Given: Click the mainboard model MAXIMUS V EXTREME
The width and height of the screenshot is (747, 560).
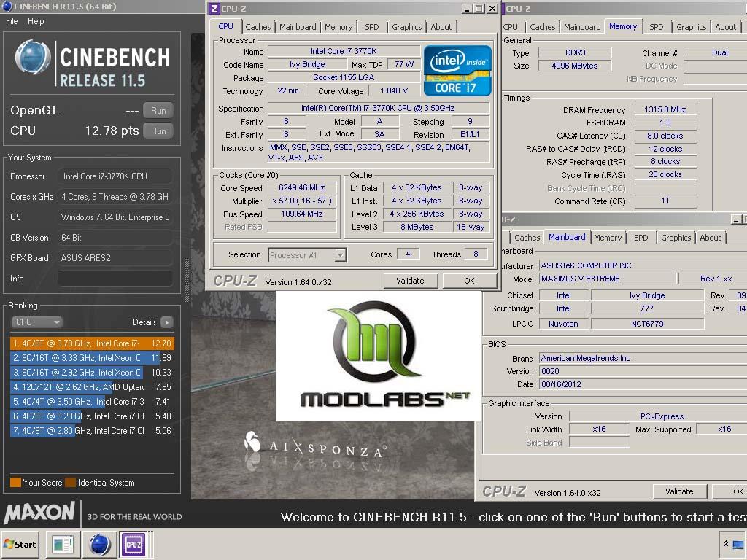Looking at the screenshot, I should click(608, 279).
